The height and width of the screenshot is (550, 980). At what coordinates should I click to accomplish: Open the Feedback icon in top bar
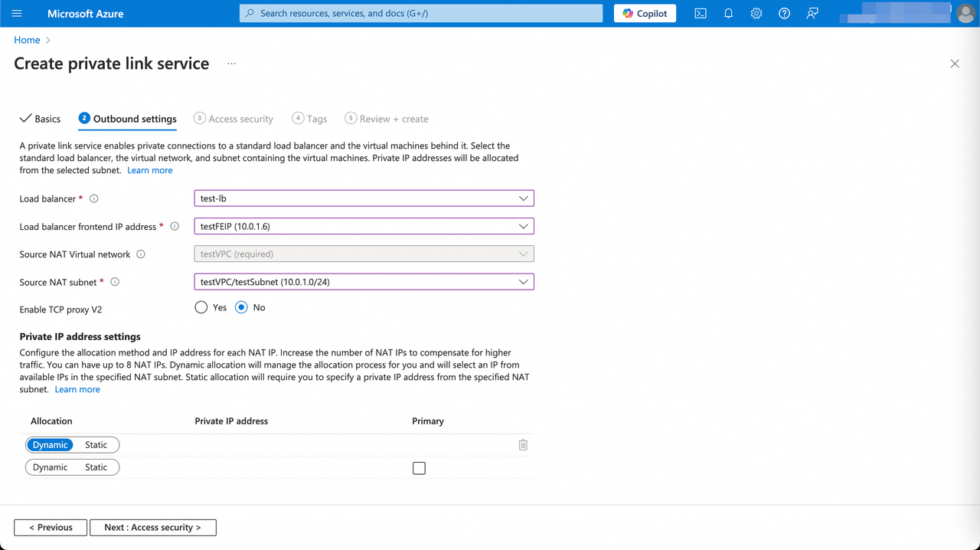(x=812, y=13)
